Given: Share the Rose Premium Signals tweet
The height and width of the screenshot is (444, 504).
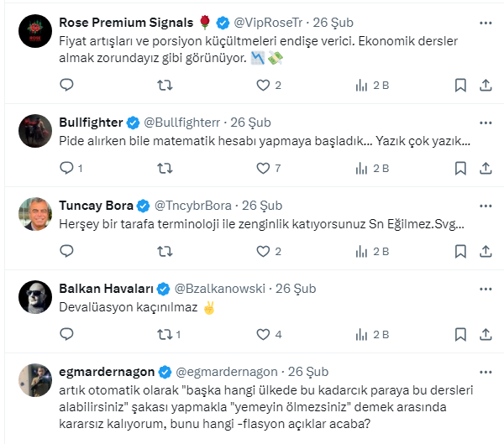Looking at the screenshot, I should pyautogui.click(x=486, y=85).
